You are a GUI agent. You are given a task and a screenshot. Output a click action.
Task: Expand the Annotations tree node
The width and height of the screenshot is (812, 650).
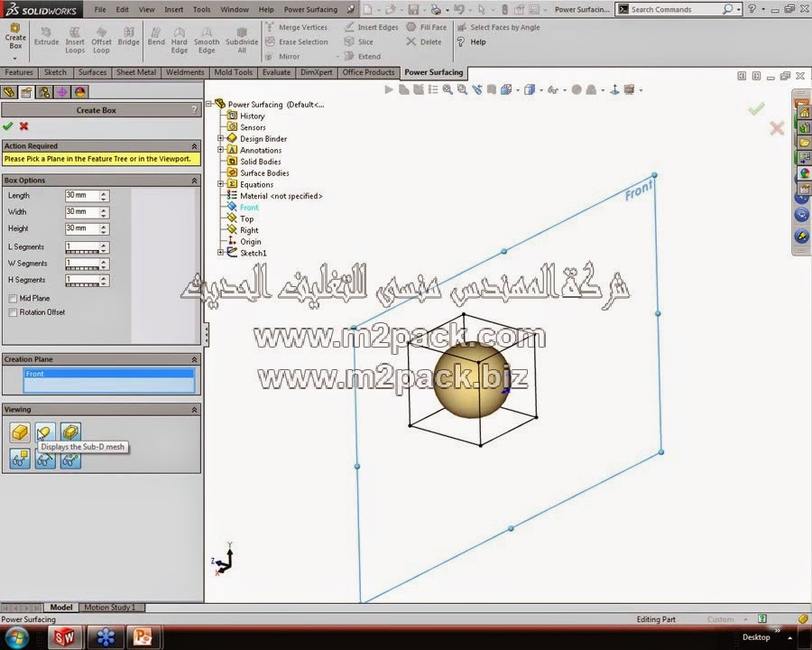tap(221, 150)
